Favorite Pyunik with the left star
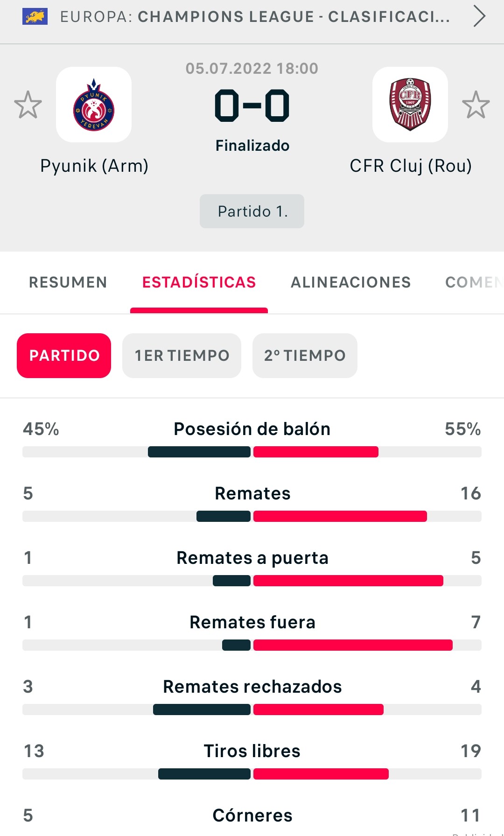Viewport: 504px width, 836px height. click(x=28, y=105)
